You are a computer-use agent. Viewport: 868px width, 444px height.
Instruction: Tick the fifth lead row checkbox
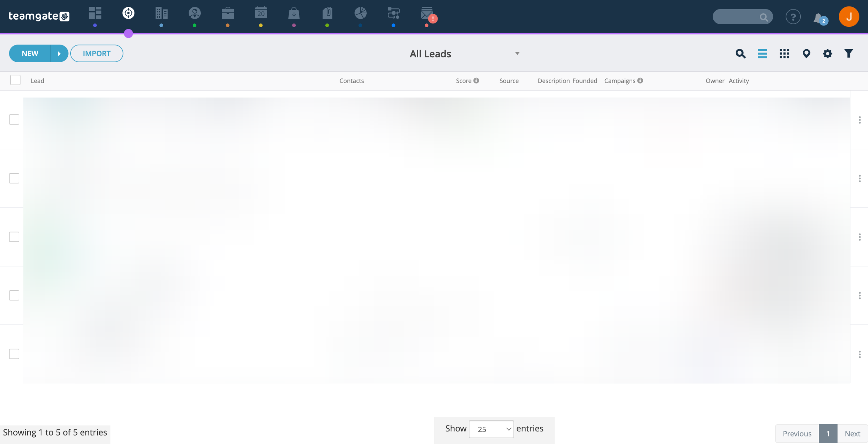(x=14, y=354)
